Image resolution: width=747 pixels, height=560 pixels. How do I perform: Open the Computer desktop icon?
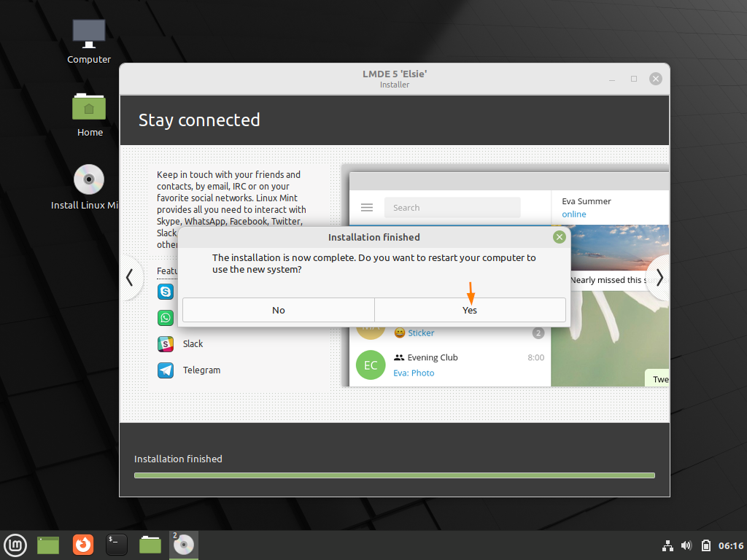tap(88, 42)
